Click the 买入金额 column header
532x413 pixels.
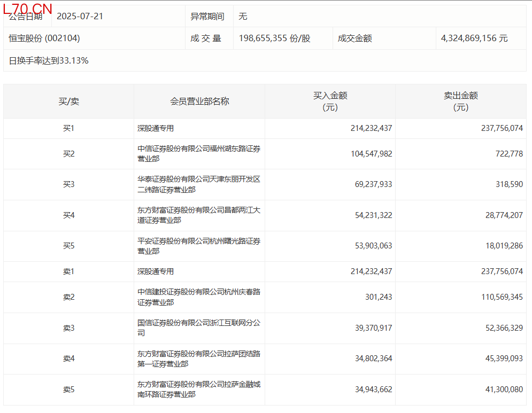(330, 101)
